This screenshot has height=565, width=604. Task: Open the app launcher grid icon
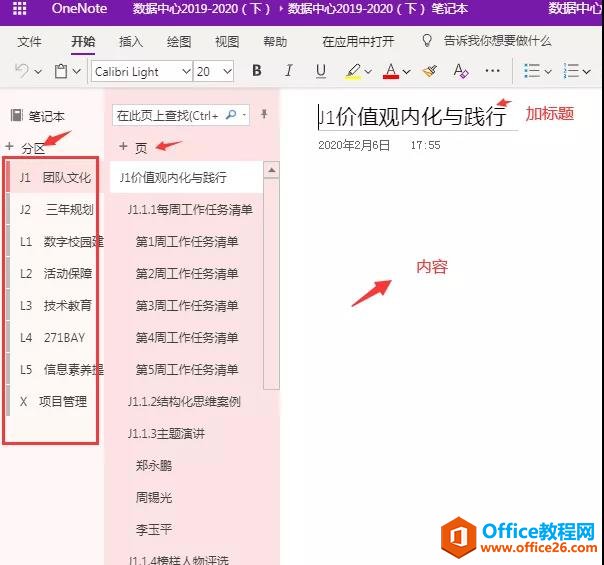coord(19,8)
